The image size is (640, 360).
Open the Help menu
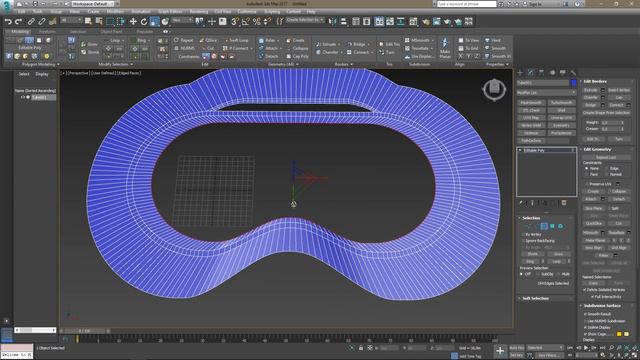[311, 12]
